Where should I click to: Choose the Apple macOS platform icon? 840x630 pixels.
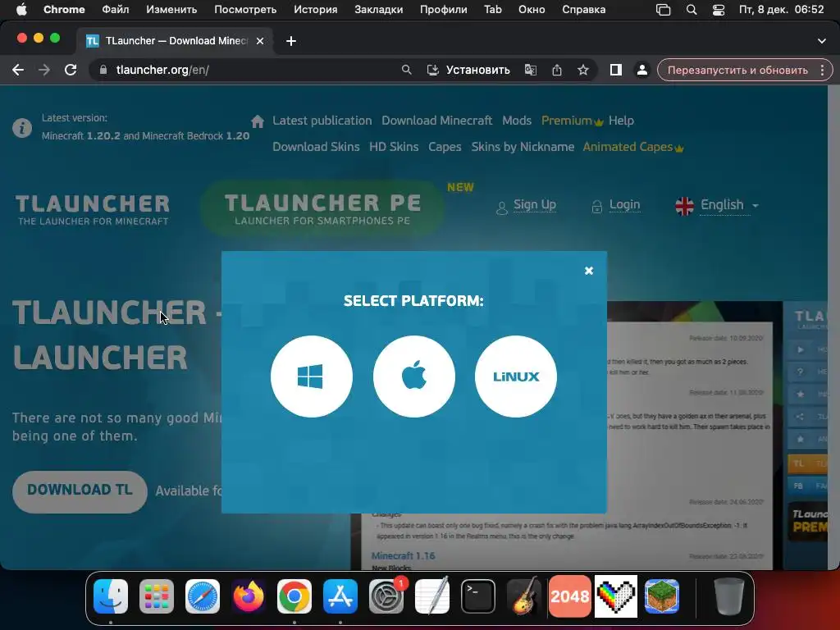click(413, 376)
